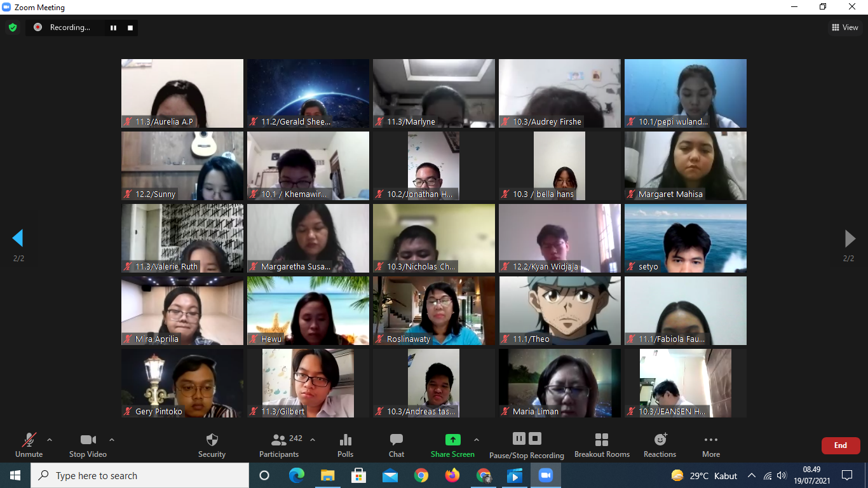Toggle Stop Video camera
This screenshot has width=868, height=488.
(x=88, y=440)
